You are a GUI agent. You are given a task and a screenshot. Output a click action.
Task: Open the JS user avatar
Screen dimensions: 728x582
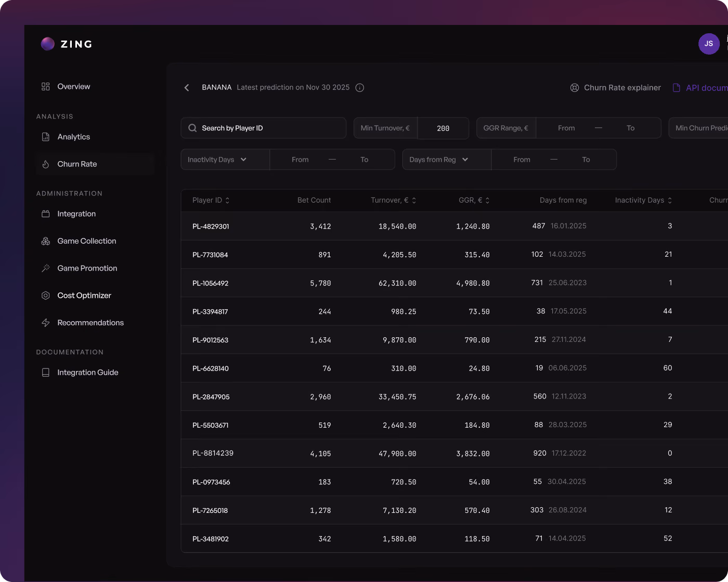(709, 44)
